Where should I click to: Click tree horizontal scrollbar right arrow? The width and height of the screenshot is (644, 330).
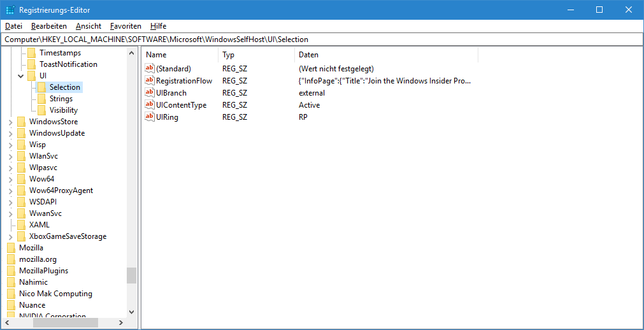click(x=121, y=322)
